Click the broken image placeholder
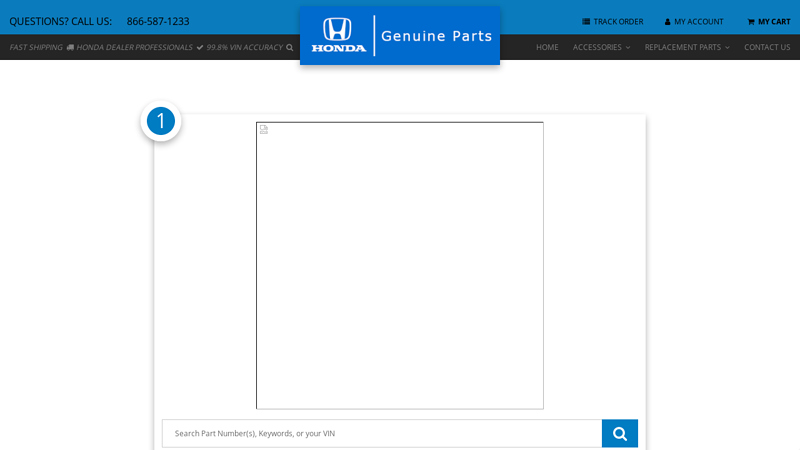 point(399,265)
